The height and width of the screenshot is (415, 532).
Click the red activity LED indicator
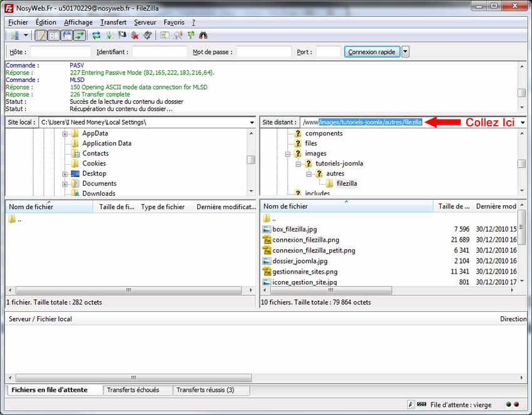click(516, 404)
